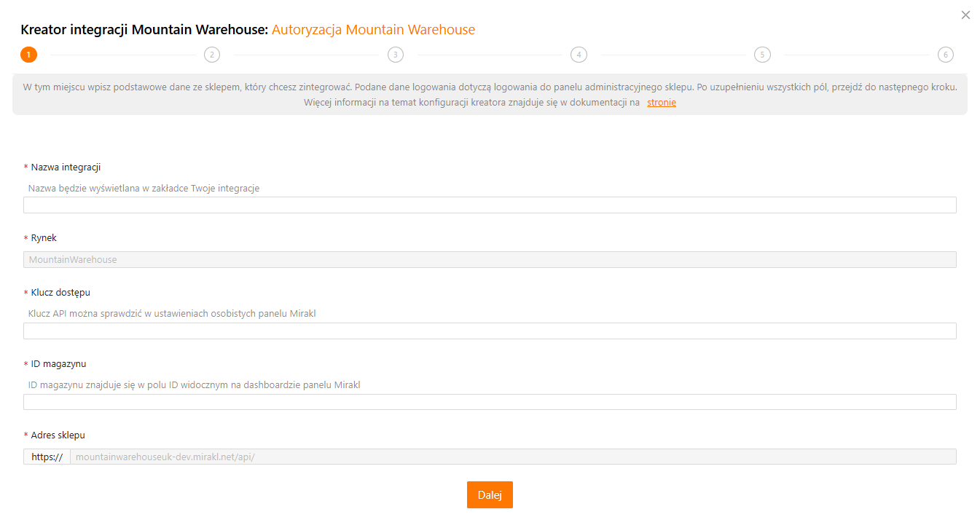
Task: Select step 3 in the progress bar
Action: pos(396,55)
